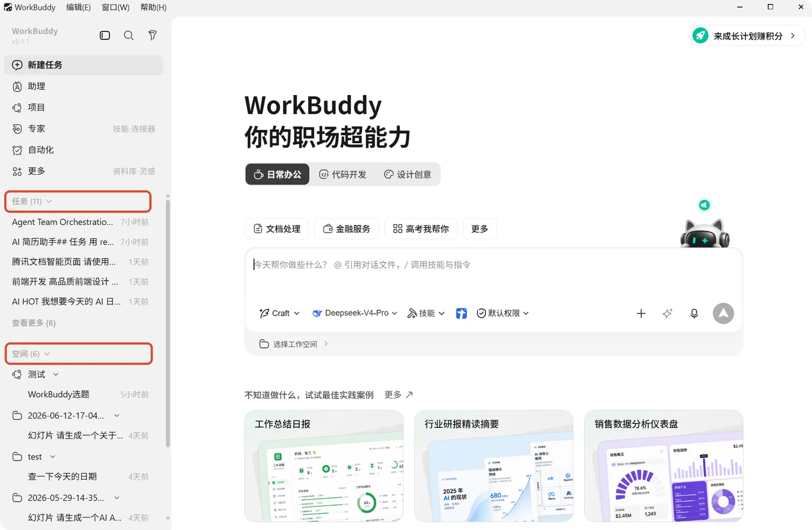Open the 销售数据分析仪表盘 example card
Viewport: 812px width, 530px height.
(x=664, y=466)
